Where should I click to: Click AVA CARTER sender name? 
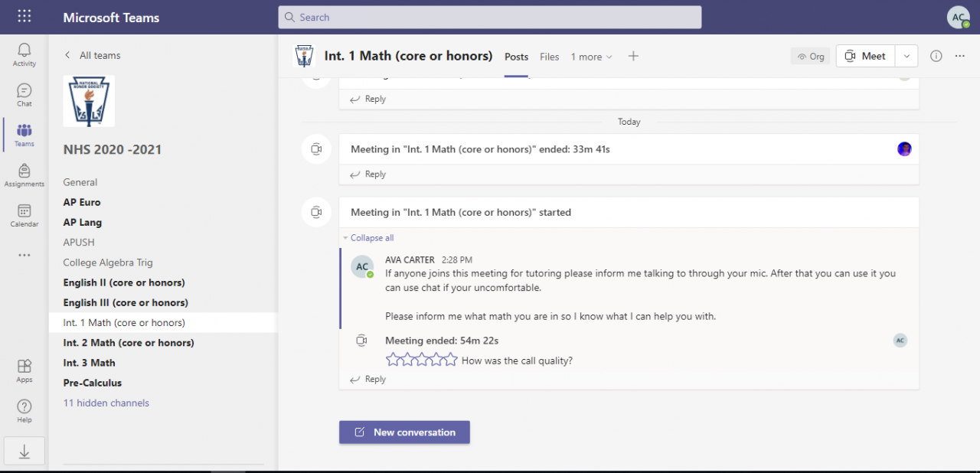(410, 260)
